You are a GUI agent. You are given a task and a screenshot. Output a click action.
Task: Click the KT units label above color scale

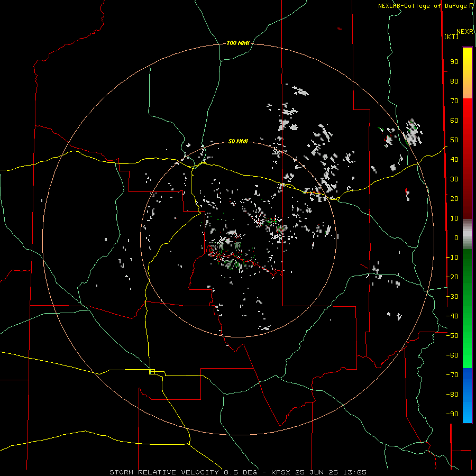[x=452, y=36]
